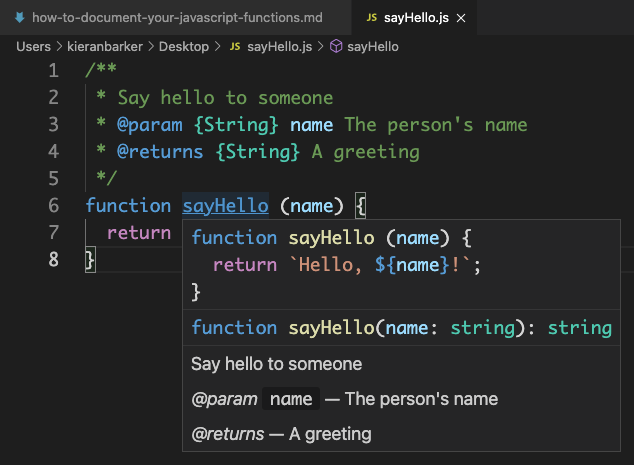Screen dimensions: 634x465
Task: Click the JS icon in sayHello.js tab
Action: tap(372, 18)
